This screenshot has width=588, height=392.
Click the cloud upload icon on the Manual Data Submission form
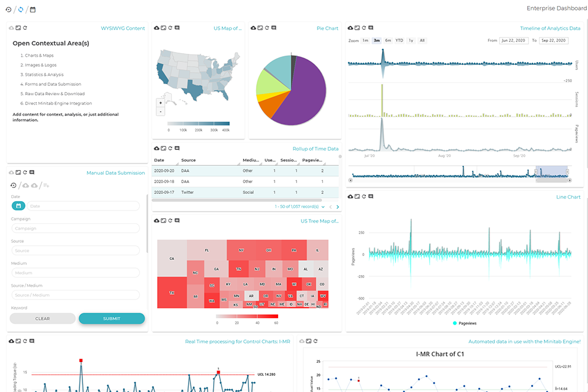click(26, 186)
